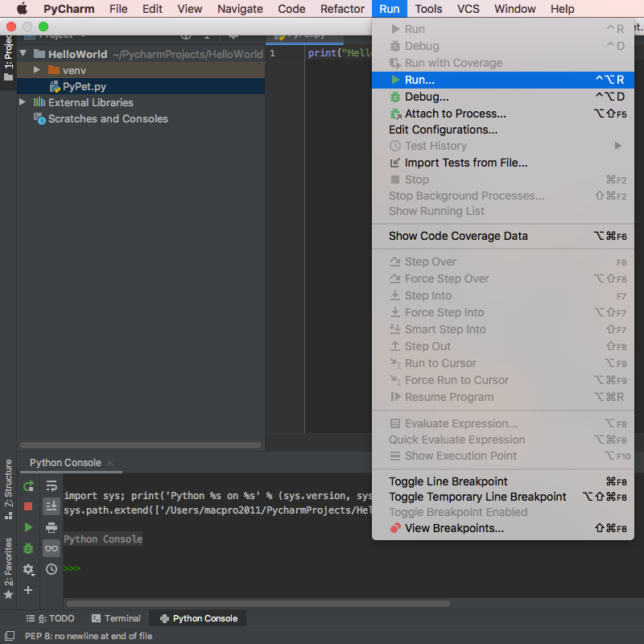Click the Import Tests from File icon
Viewport: 644px width, 644px height.
(394, 163)
